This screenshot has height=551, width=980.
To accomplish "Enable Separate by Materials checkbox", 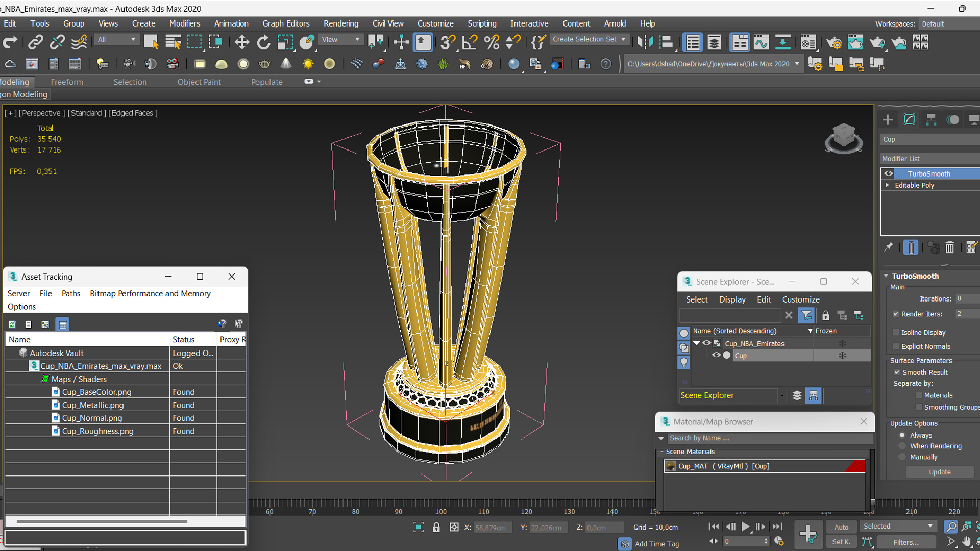I will (x=919, y=395).
